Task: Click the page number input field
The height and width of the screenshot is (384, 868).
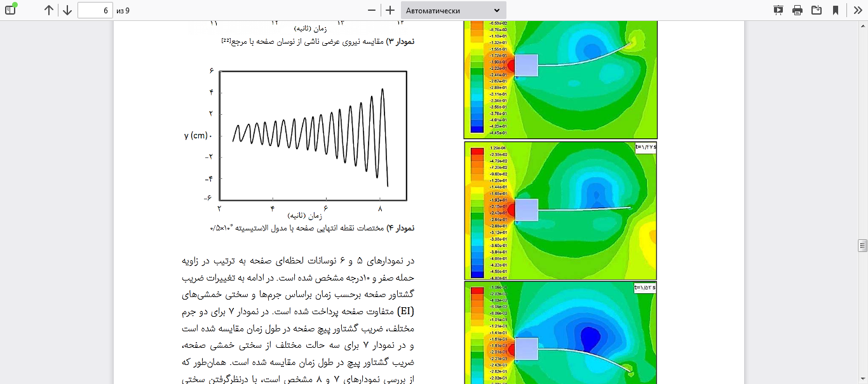Action: [x=95, y=10]
